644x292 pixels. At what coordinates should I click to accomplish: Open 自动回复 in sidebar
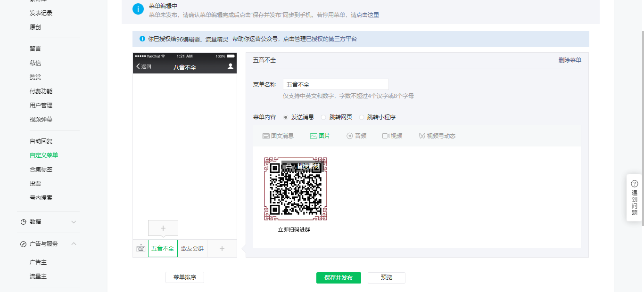(x=41, y=141)
